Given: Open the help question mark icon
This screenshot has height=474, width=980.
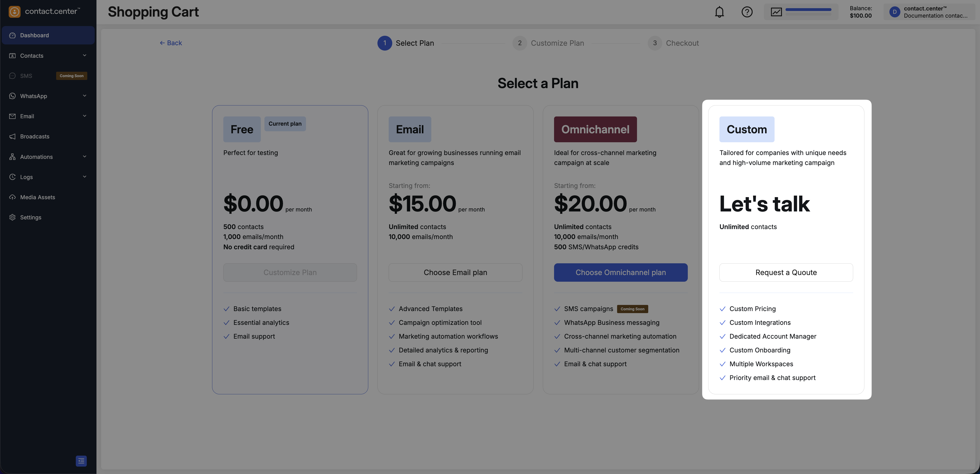Looking at the screenshot, I should pos(747,12).
